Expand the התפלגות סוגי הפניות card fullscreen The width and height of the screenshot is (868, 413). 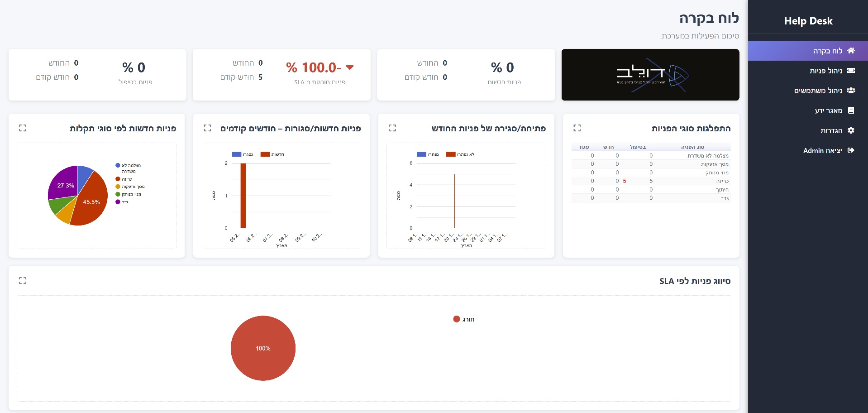(577, 128)
